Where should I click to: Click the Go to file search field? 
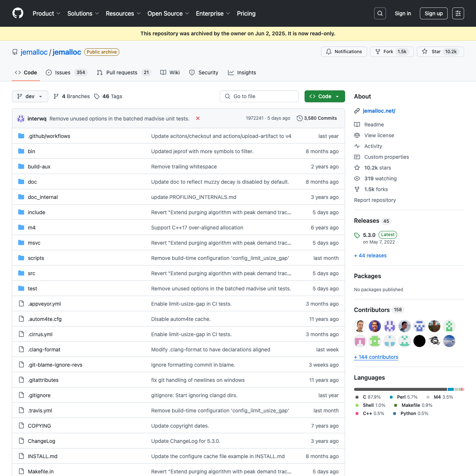tap(259, 96)
